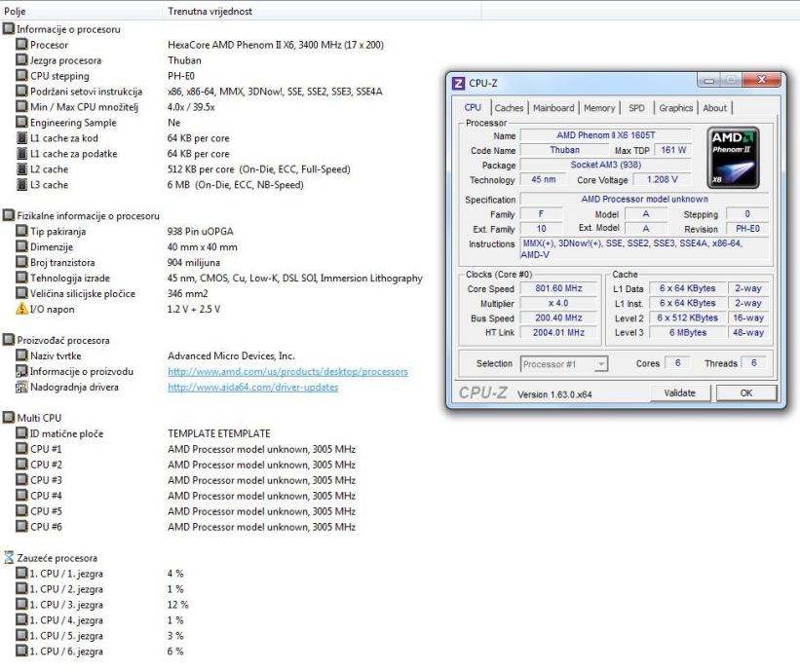Click the AMD Phenom II logo image
The image size is (800, 672).
pos(735,156)
